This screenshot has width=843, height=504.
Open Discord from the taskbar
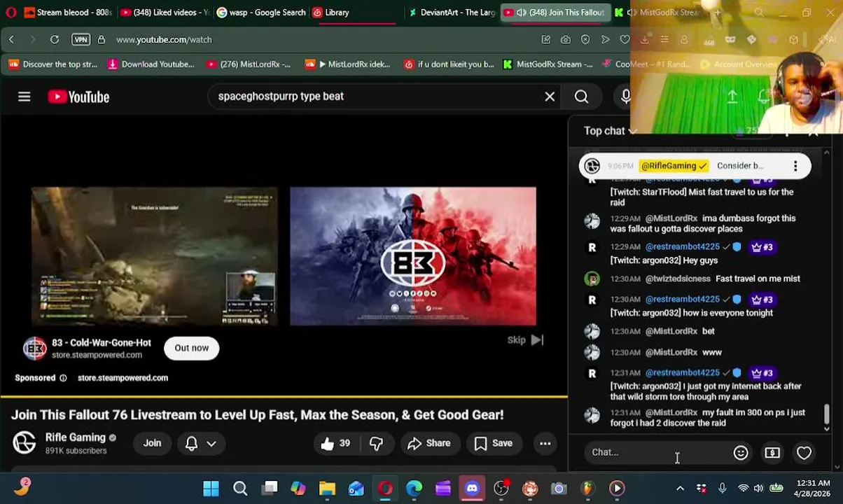pyautogui.click(x=472, y=489)
